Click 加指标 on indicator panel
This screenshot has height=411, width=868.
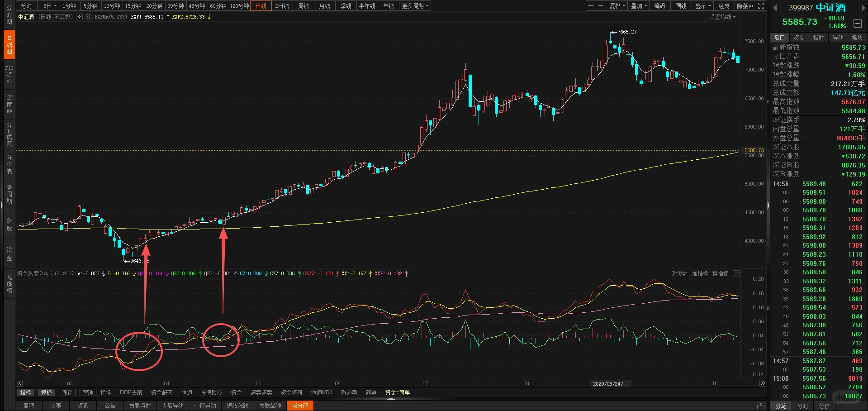pos(700,273)
